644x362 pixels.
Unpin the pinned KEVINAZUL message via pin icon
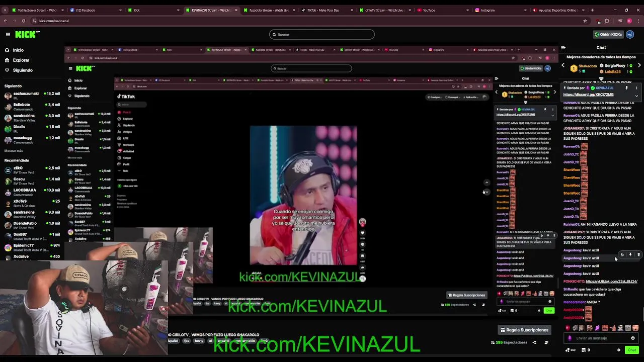click(x=626, y=88)
